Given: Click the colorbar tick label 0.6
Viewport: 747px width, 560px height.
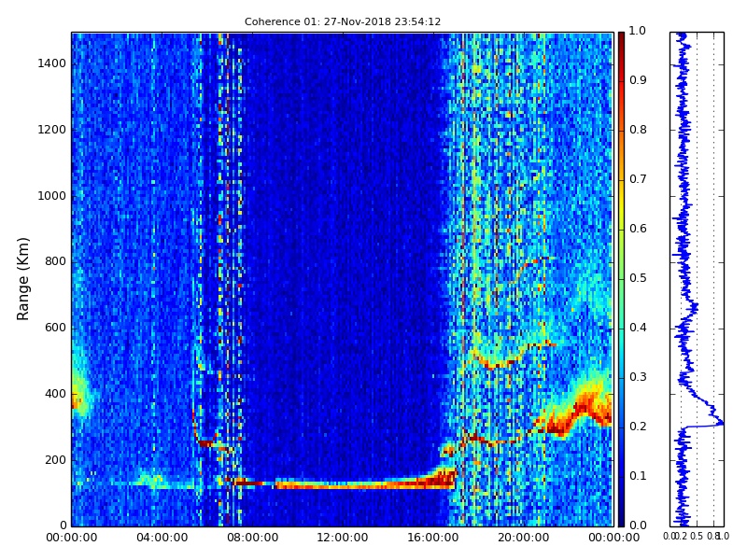Looking at the screenshot, I should [638, 229].
